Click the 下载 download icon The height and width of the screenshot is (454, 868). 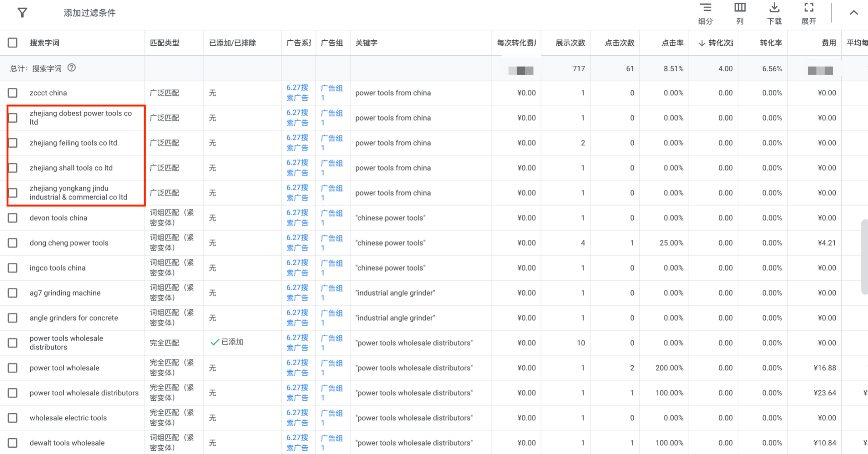[774, 14]
